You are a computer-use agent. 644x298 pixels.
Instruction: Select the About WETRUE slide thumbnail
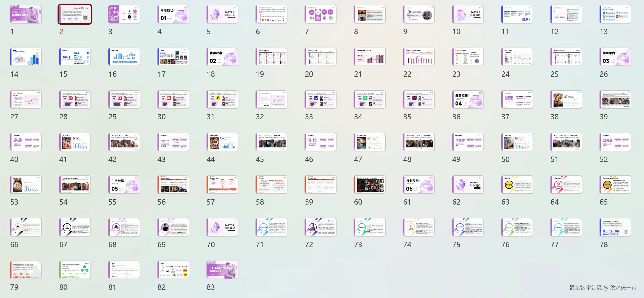coord(615,227)
